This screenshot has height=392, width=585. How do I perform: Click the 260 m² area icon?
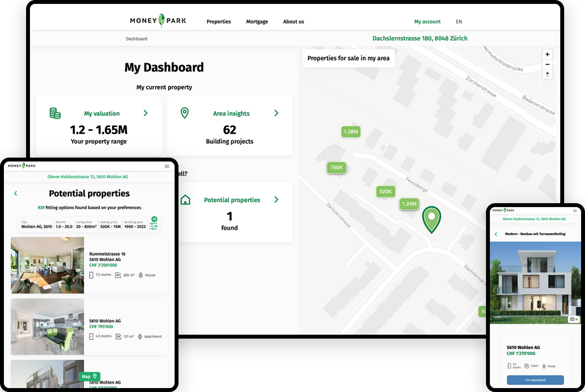click(118, 275)
